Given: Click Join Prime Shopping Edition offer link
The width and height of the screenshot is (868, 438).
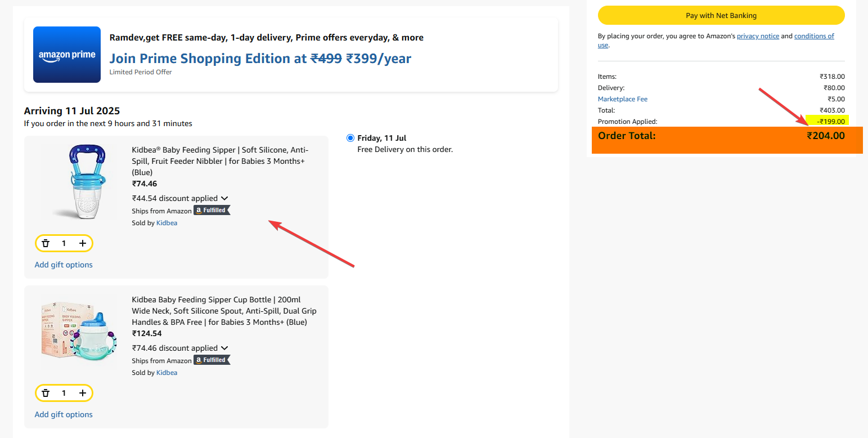Looking at the screenshot, I should [260, 59].
